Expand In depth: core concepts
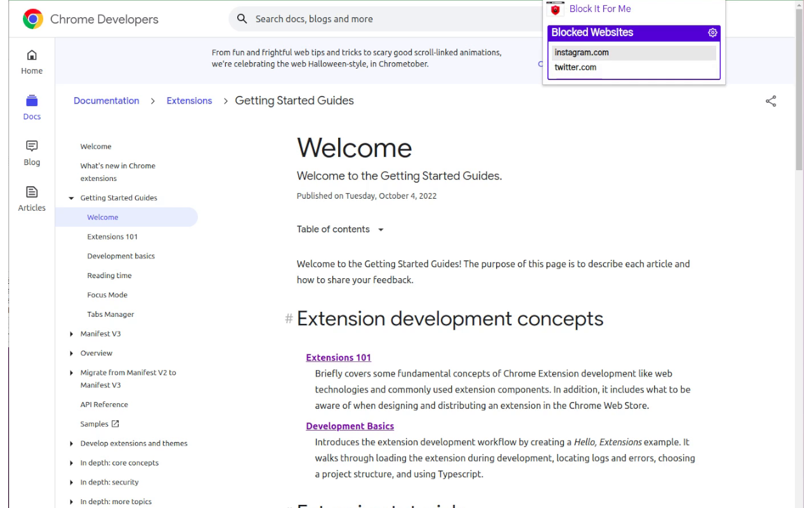Viewport: 812px width, 508px height. [71, 463]
